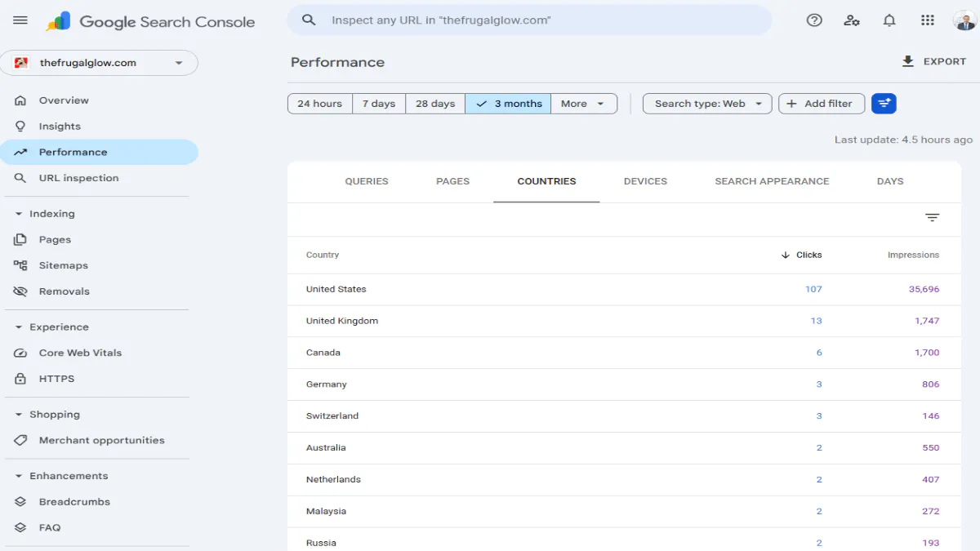Open the thefrugalglow.com property selector

point(99,63)
